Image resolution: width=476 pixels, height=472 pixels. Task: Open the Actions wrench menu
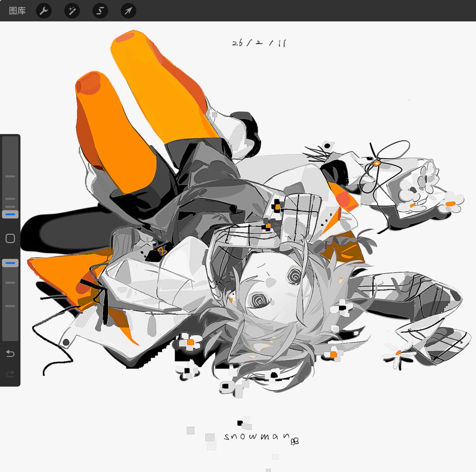pyautogui.click(x=44, y=11)
